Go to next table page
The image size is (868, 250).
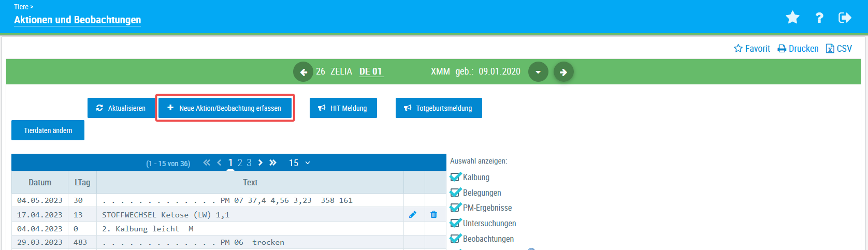point(260,163)
